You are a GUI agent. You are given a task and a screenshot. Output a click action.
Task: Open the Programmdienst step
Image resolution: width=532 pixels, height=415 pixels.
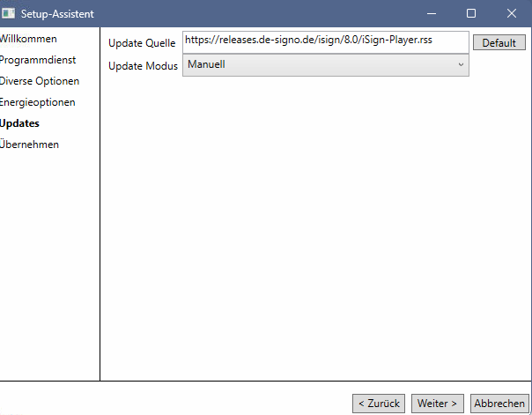pyautogui.click(x=38, y=60)
